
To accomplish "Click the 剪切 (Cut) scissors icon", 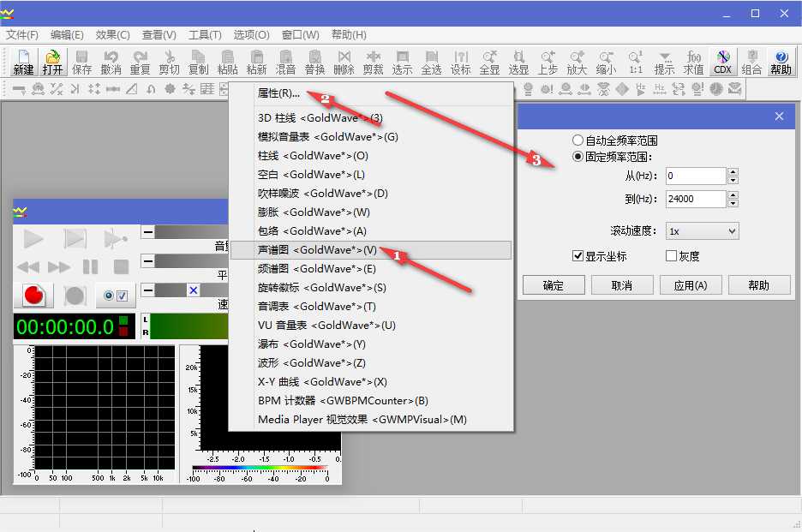I will point(170,62).
